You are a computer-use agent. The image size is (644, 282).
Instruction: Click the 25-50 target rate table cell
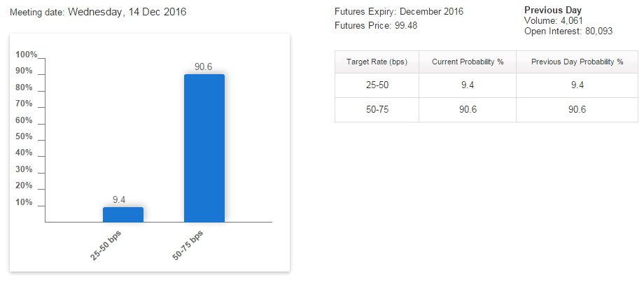tap(377, 85)
